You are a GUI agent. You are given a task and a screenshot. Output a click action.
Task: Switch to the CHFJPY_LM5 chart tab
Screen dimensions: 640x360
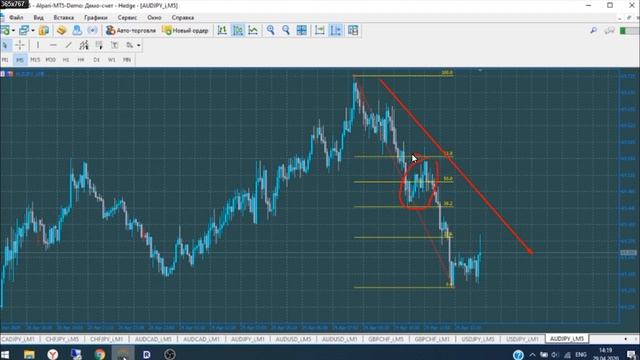click(x=62, y=339)
